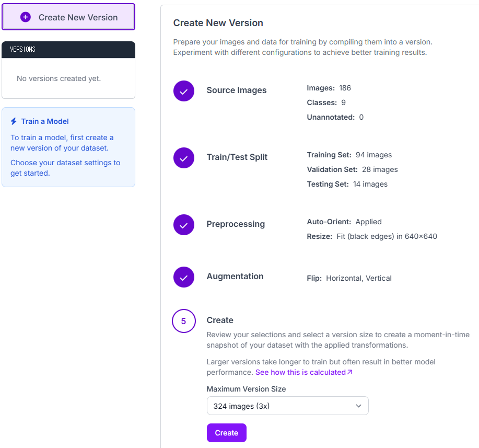Click the external link arrow icon
Image resolution: width=479 pixels, height=448 pixels.
pos(350,372)
